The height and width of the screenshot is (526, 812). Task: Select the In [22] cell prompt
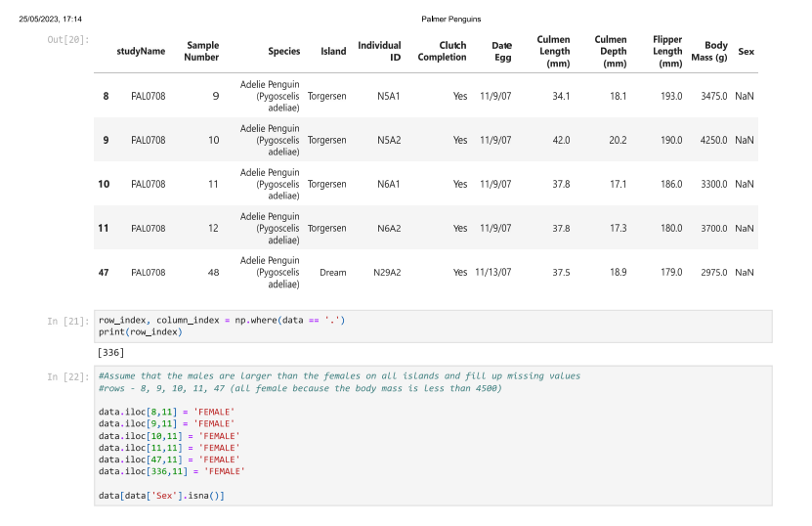[67, 376]
